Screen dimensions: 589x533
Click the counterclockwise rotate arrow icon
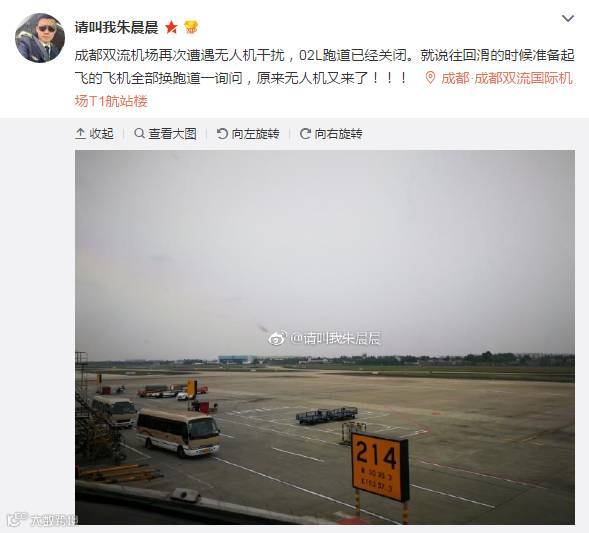[x=222, y=134]
